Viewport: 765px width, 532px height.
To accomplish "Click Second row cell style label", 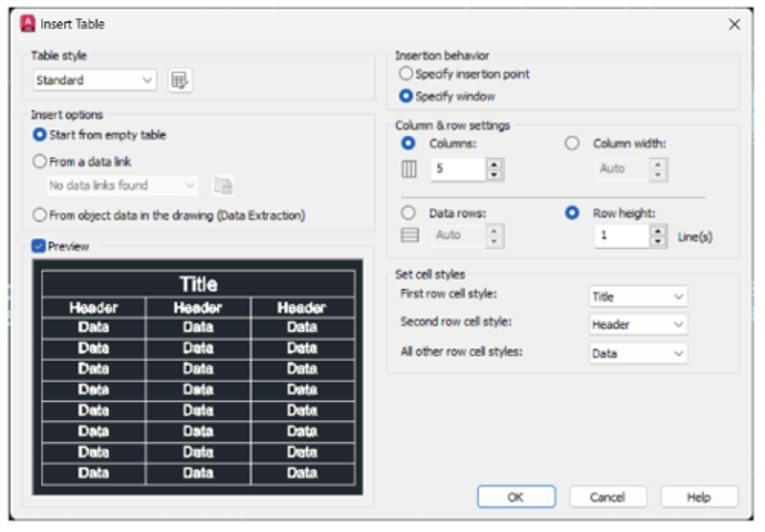I will point(456,321).
